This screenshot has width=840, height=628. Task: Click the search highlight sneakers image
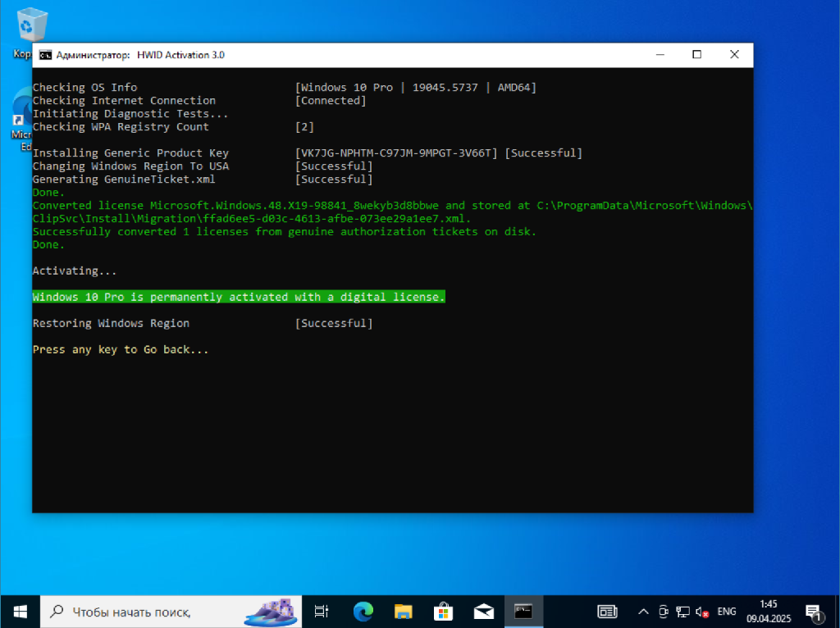tap(271, 612)
